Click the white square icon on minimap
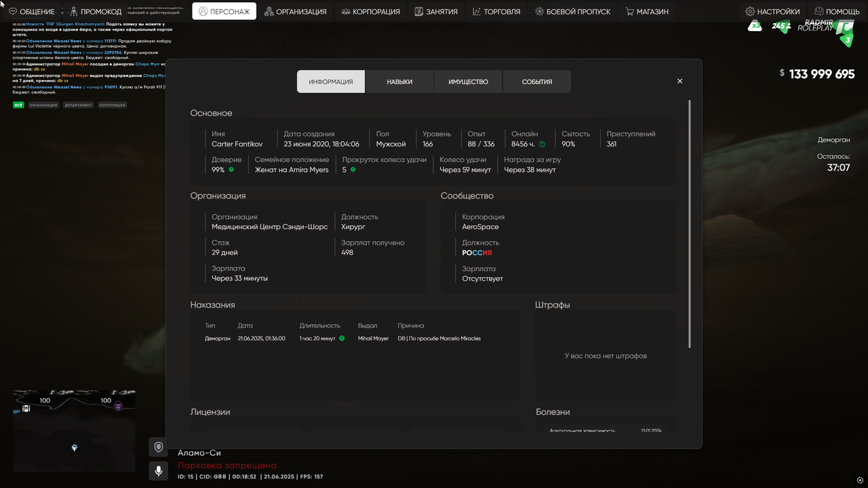868x488 pixels. pyautogui.click(x=26, y=409)
